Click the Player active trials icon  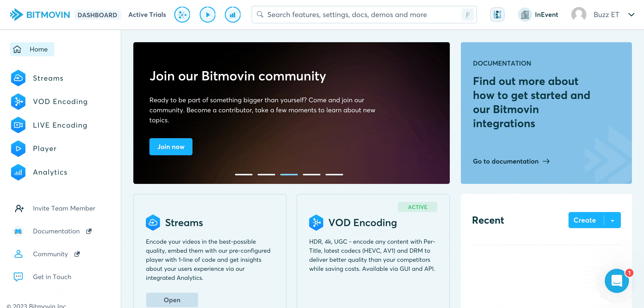click(x=207, y=14)
